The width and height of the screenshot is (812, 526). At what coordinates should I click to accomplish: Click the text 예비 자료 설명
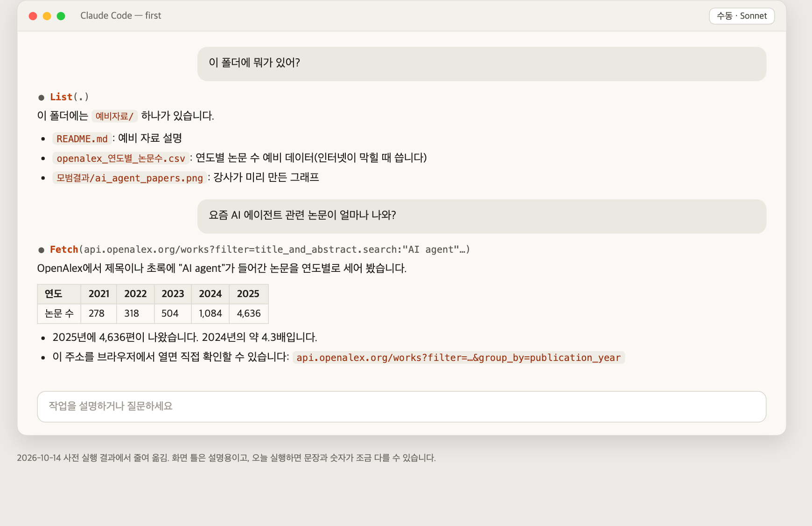coord(150,138)
